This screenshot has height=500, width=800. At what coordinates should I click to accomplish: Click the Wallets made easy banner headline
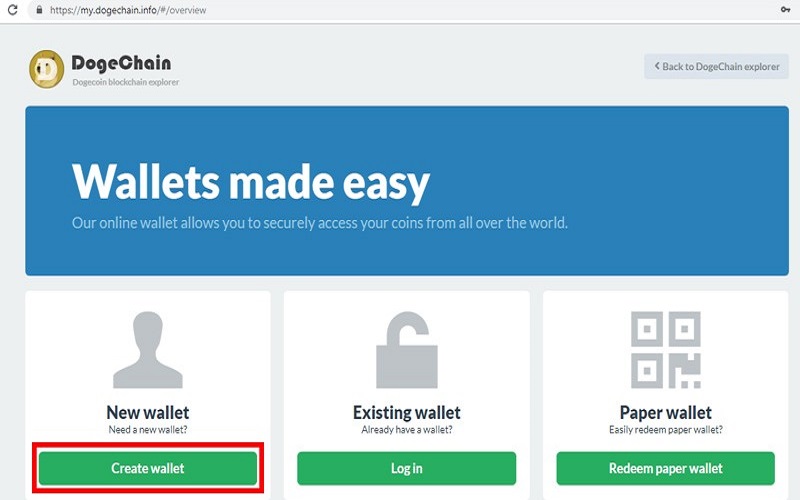pos(251,182)
